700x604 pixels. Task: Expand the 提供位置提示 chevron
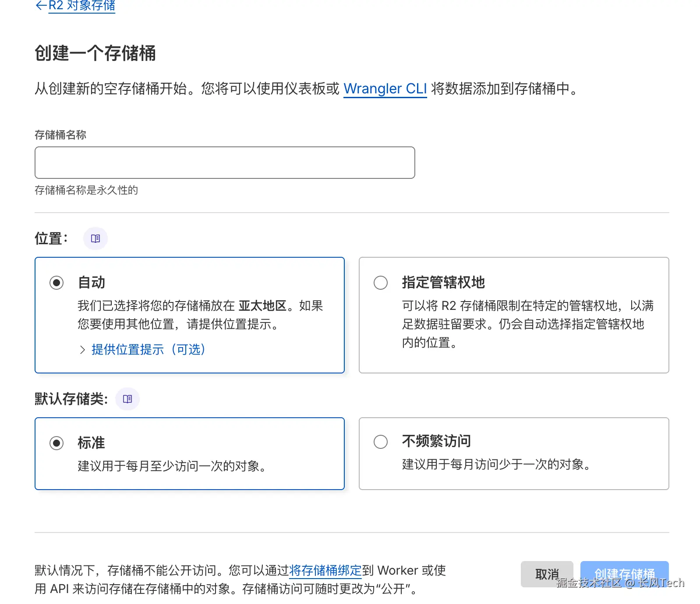point(82,349)
